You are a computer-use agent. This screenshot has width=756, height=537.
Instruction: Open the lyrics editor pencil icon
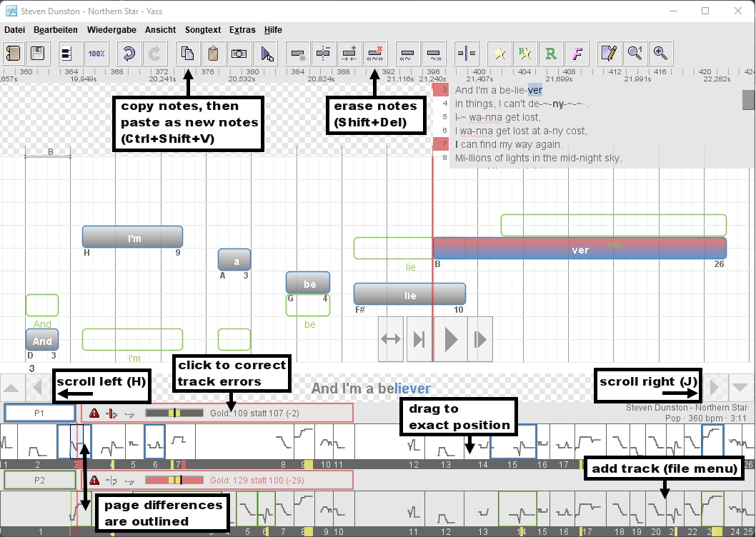point(608,54)
